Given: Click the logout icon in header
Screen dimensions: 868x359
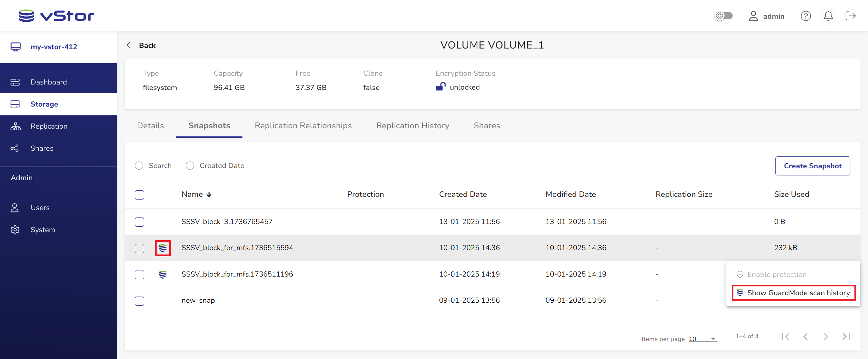Looking at the screenshot, I should 850,16.
